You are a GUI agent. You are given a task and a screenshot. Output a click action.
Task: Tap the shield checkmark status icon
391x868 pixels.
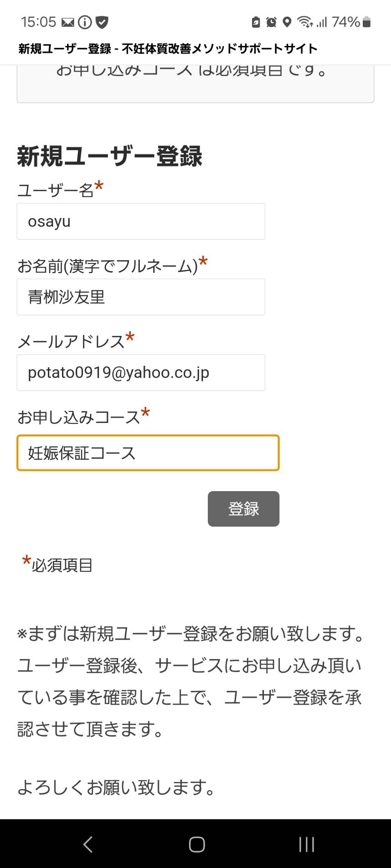(x=102, y=22)
